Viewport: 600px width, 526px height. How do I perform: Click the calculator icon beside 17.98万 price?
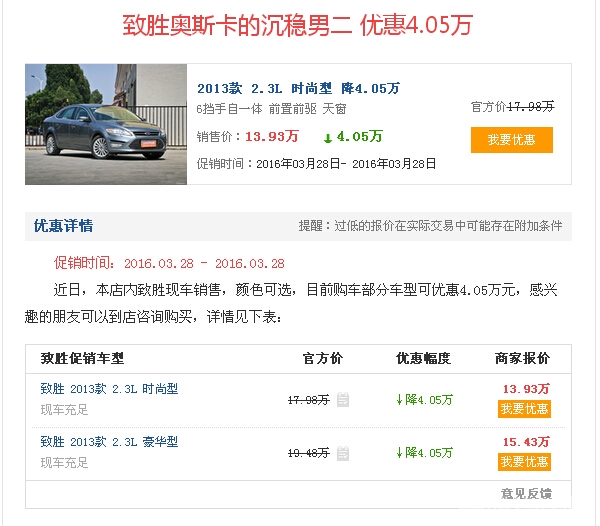pyautogui.click(x=343, y=400)
